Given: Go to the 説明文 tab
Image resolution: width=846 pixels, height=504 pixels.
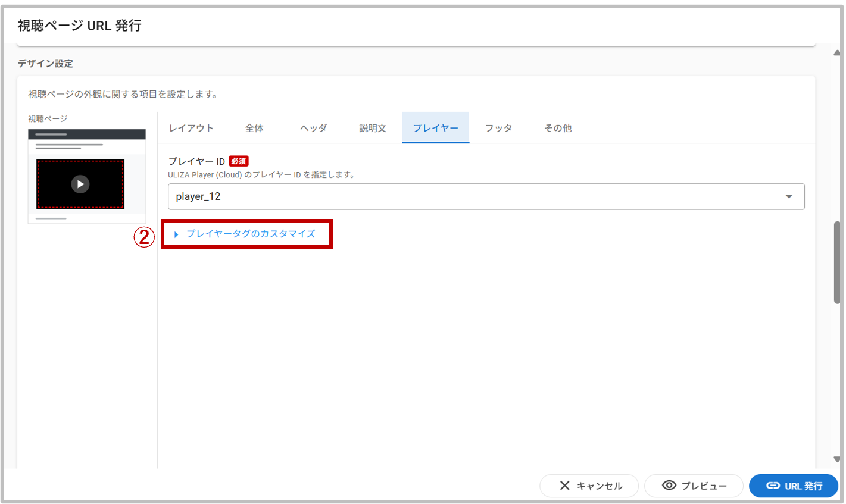Looking at the screenshot, I should (373, 128).
